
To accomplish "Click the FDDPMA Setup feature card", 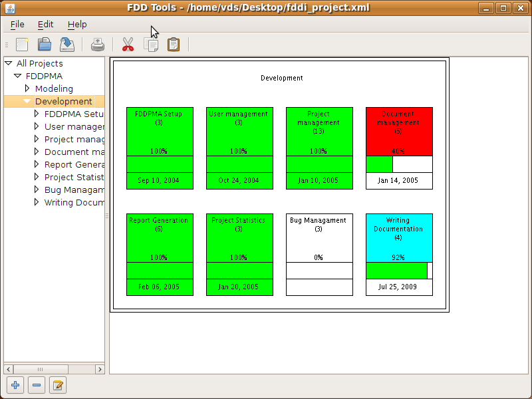I will point(160,148).
